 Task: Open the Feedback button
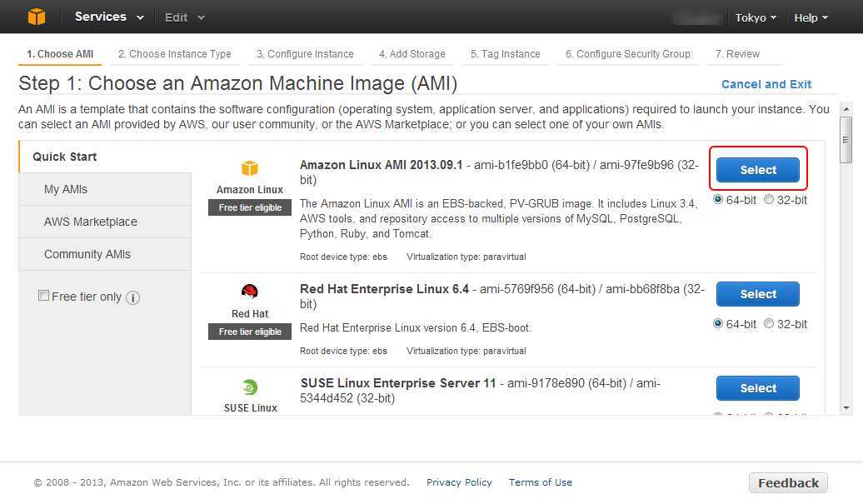point(788,483)
